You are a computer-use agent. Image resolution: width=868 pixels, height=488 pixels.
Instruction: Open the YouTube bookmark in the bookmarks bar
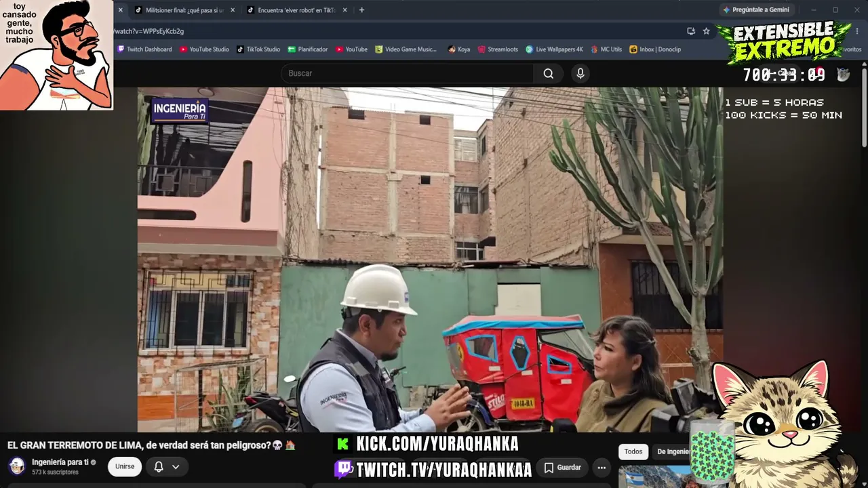pyautogui.click(x=351, y=49)
